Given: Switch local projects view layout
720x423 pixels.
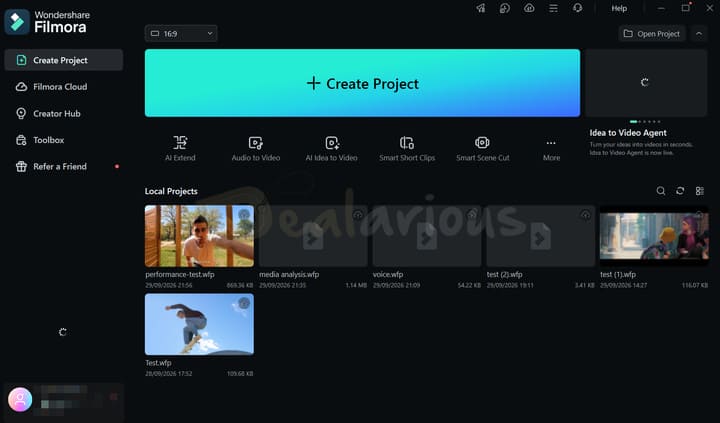Looking at the screenshot, I should point(699,191).
